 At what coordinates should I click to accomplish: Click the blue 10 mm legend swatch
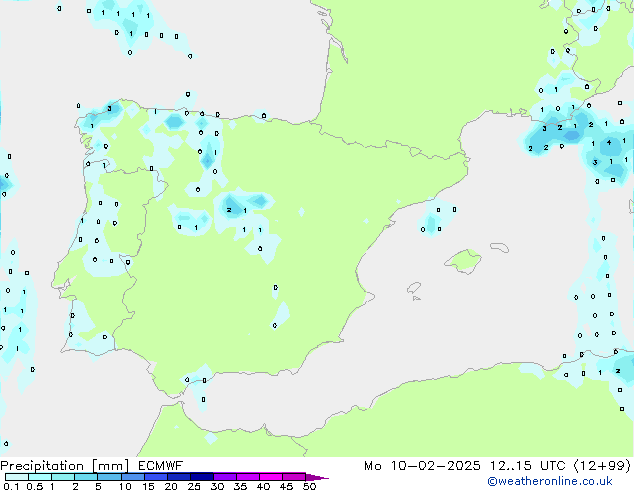[132, 477]
